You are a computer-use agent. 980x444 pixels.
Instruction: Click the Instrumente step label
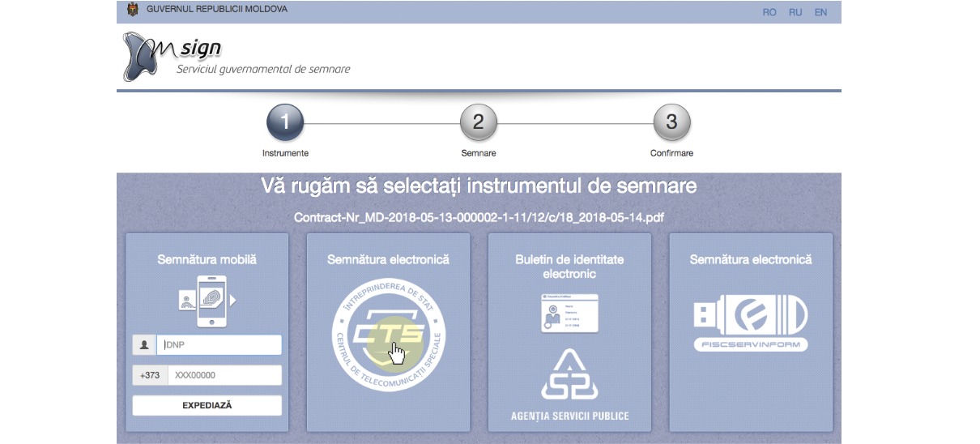point(285,152)
